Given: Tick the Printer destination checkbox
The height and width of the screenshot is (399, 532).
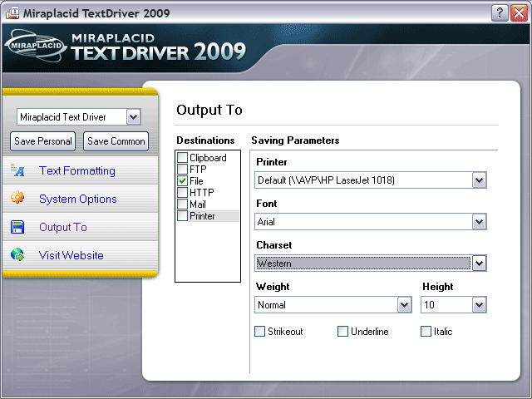Looking at the screenshot, I should tap(183, 216).
